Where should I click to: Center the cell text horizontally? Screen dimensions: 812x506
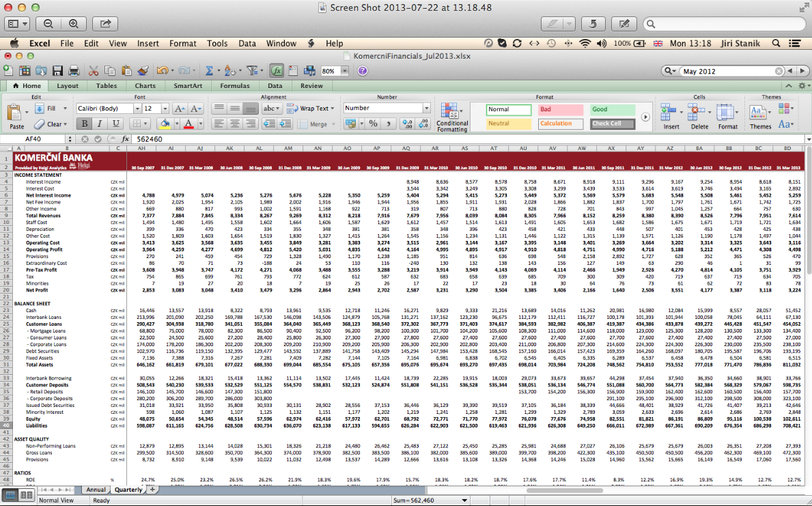235,124
